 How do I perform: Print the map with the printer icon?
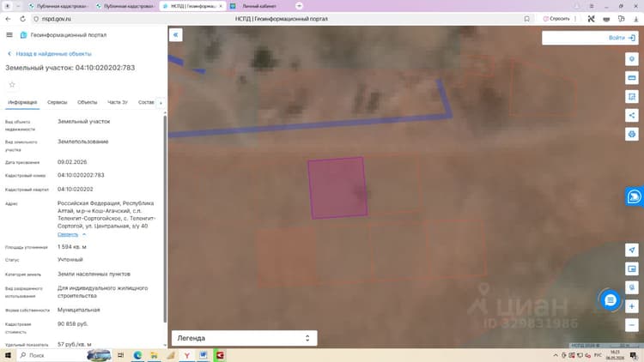632,134
